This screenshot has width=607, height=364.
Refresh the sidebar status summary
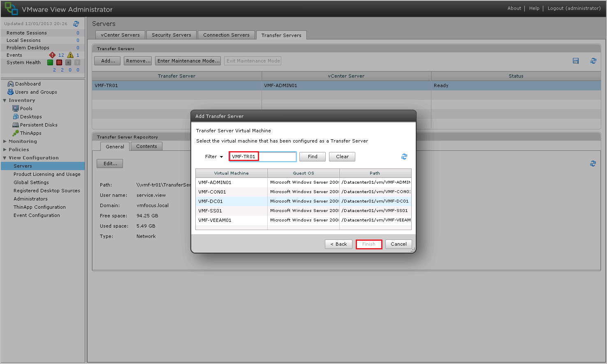pyautogui.click(x=76, y=24)
